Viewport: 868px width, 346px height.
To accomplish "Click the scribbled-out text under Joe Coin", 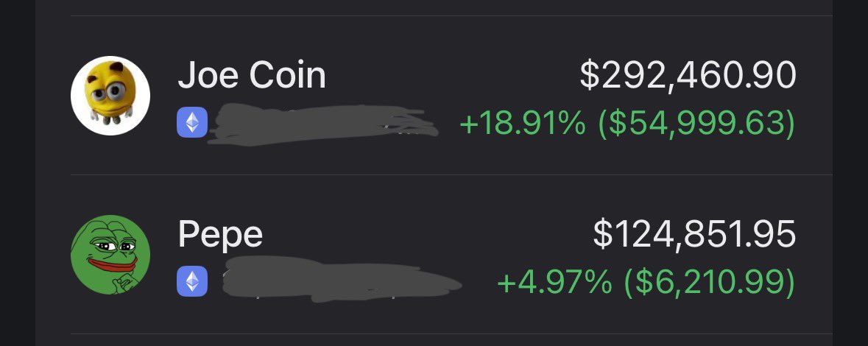I will pyautogui.click(x=322, y=124).
